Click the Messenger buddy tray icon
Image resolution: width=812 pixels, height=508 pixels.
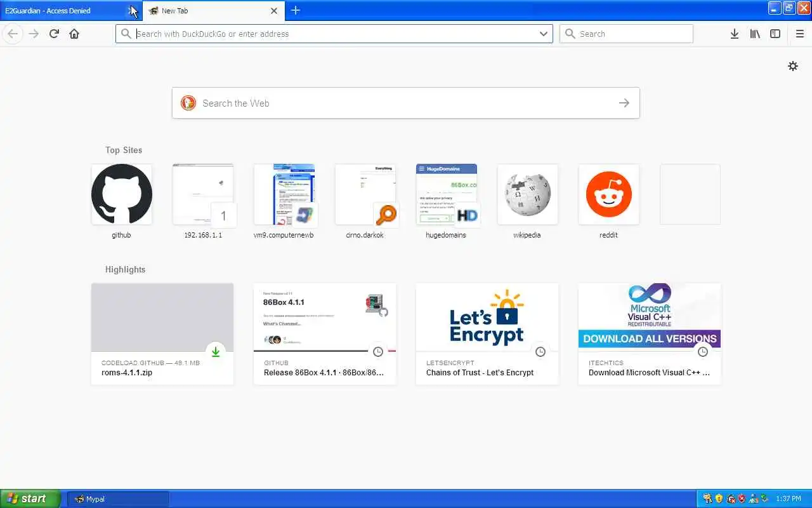click(753, 498)
